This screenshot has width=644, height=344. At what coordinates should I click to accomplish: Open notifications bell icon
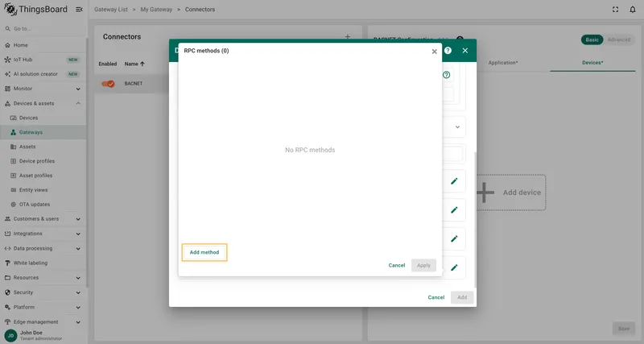point(633,10)
